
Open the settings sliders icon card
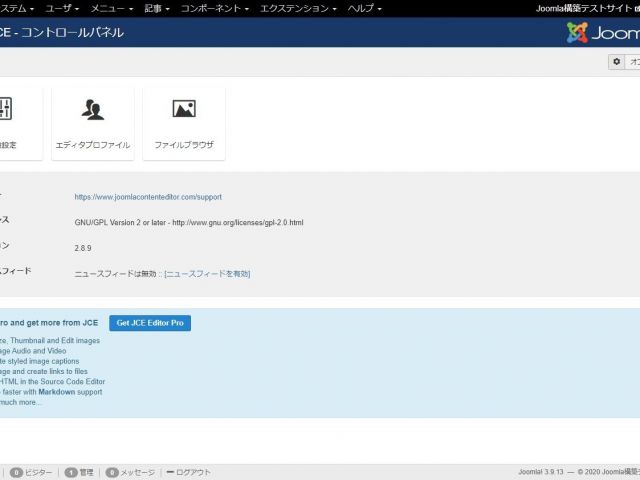coord(20,123)
